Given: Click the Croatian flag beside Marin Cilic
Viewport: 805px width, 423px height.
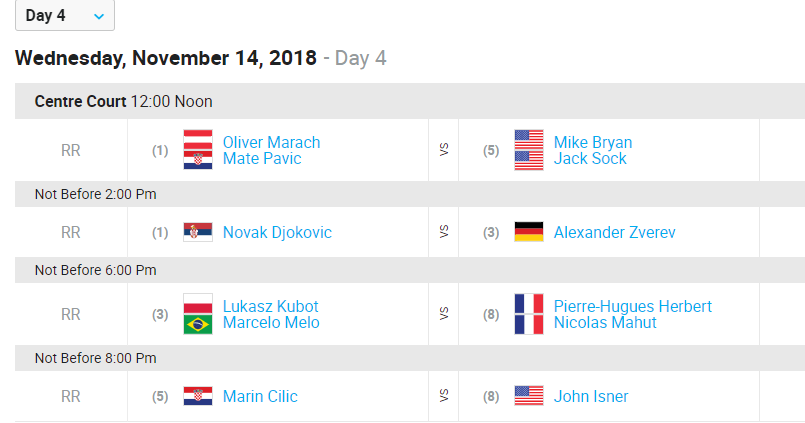Looking at the screenshot, I should 198,396.
